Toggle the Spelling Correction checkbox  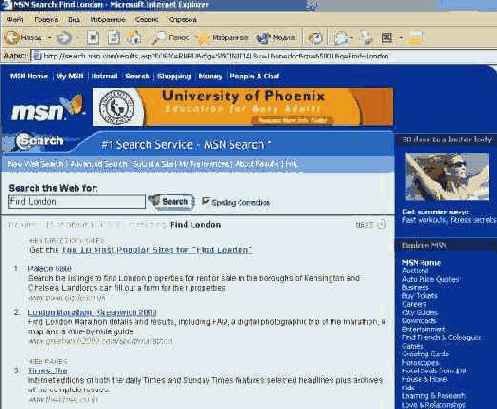point(206,201)
